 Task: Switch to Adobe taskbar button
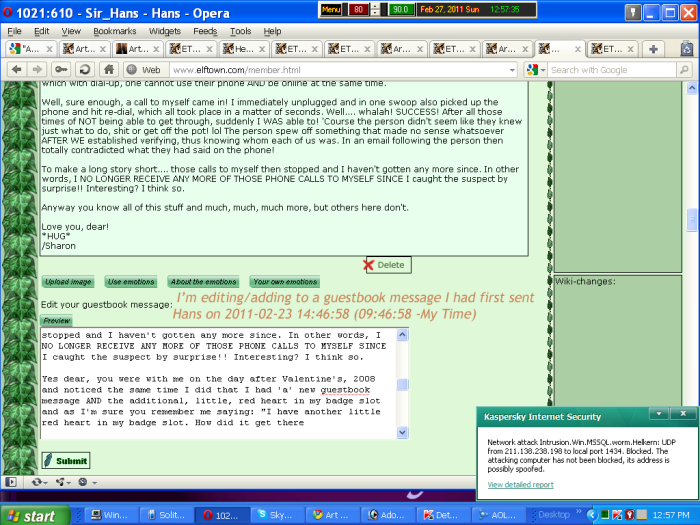click(x=388, y=515)
